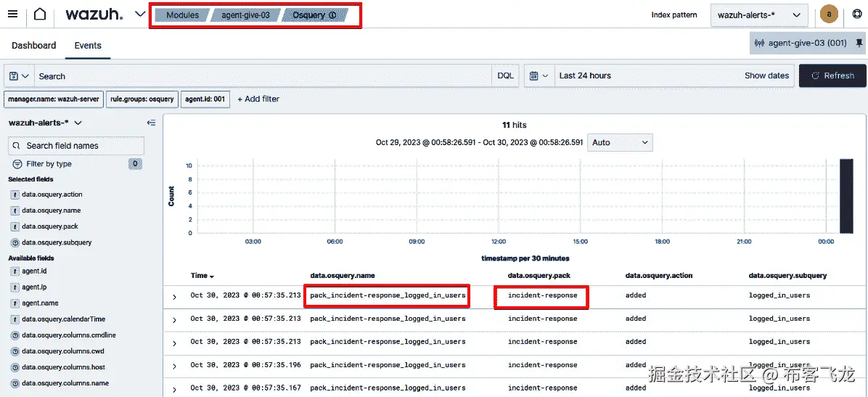
Task: Show Osquery module info icon
Action: [x=332, y=15]
